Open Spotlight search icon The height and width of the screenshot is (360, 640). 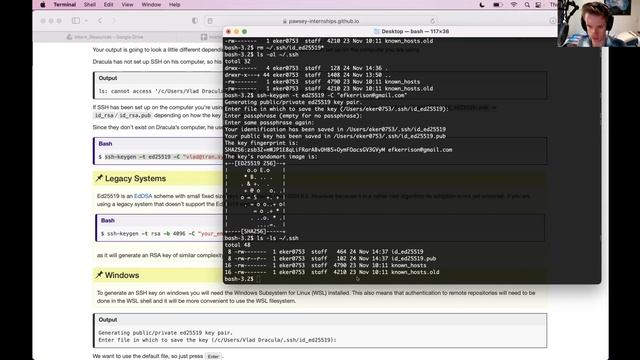click(x=527, y=5)
